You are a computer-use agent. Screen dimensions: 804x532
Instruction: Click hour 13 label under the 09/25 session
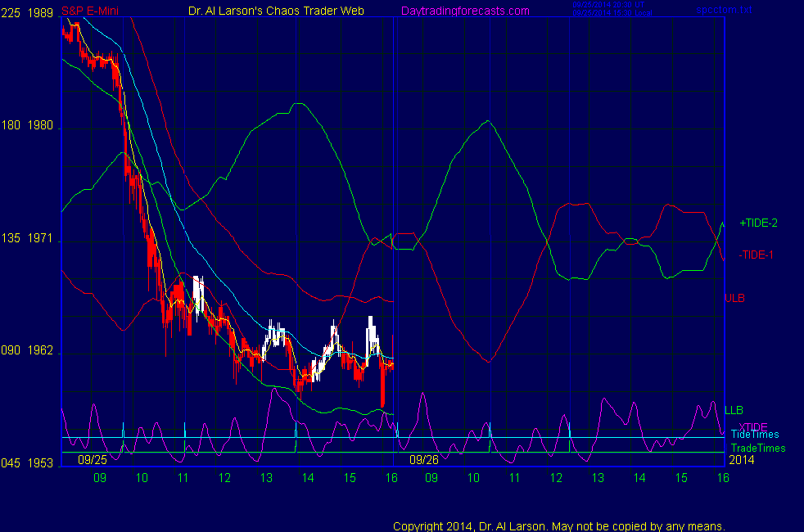pos(266,478)
